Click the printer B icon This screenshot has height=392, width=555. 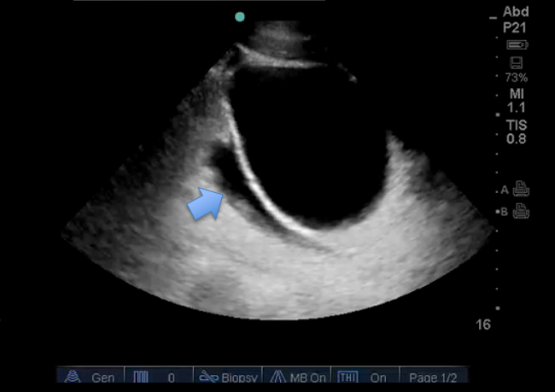click(520, 211)
